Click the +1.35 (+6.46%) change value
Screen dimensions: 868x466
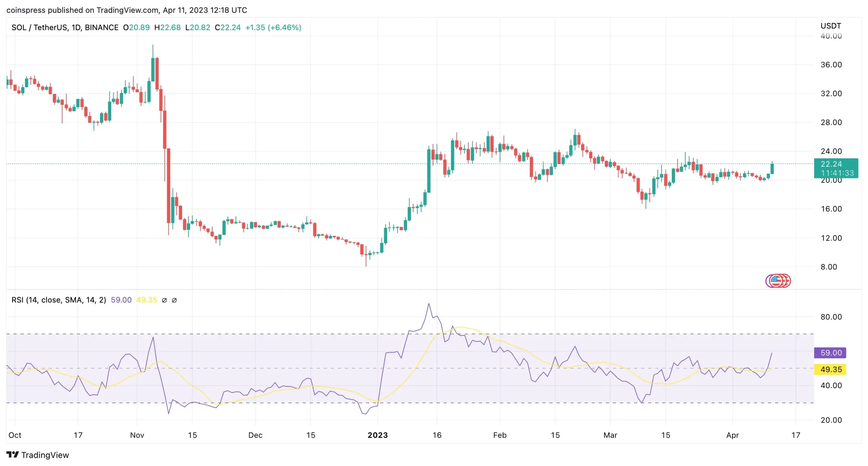273,27
